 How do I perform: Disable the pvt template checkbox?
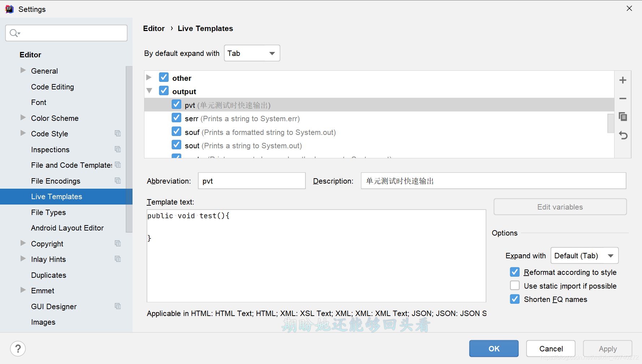[x=177, y=104]
